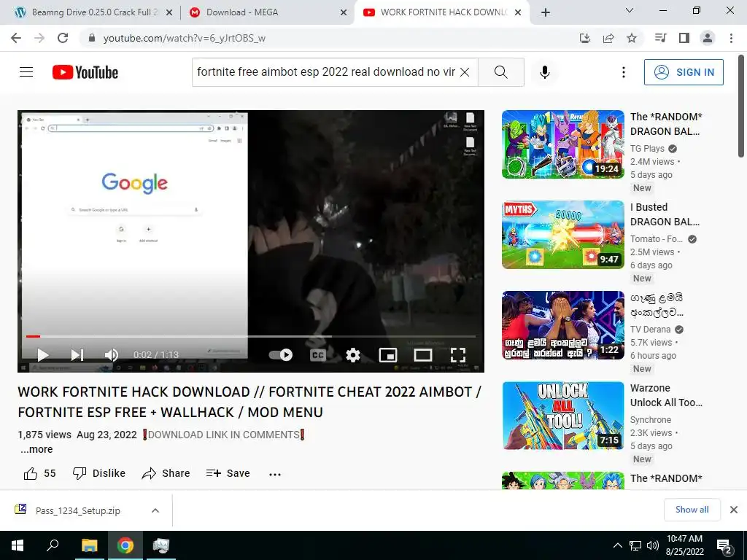Click Show all downloads
747x560 pixels.
click(x=692, y=510)
